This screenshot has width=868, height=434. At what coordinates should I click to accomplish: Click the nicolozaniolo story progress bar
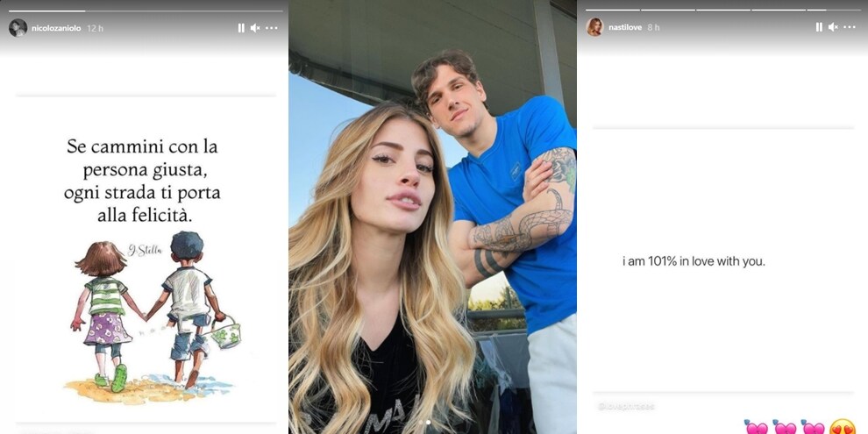pos(146,11)
